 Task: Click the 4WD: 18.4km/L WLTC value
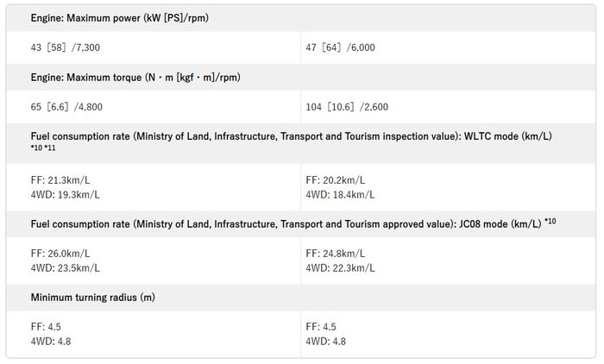point(340,195)
